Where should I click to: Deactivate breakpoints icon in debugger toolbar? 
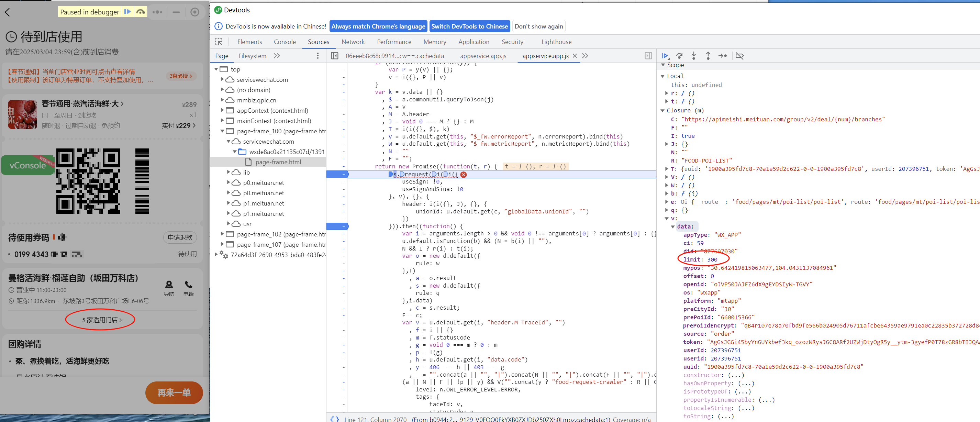click(739, 56)
